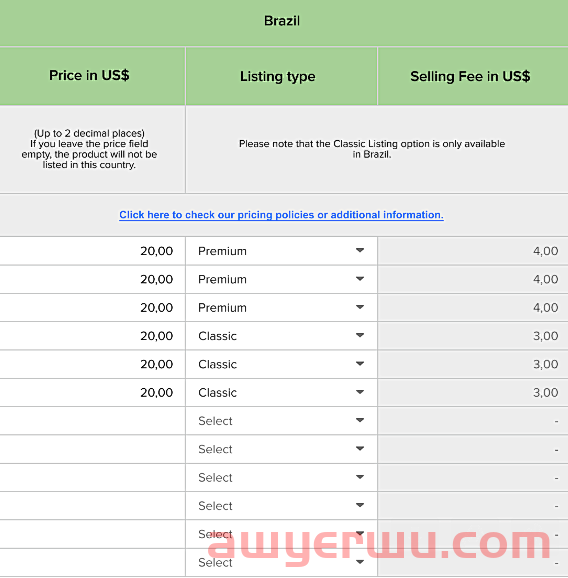
Task: Select the price cell of first Classic row
Action: [92, 336]
